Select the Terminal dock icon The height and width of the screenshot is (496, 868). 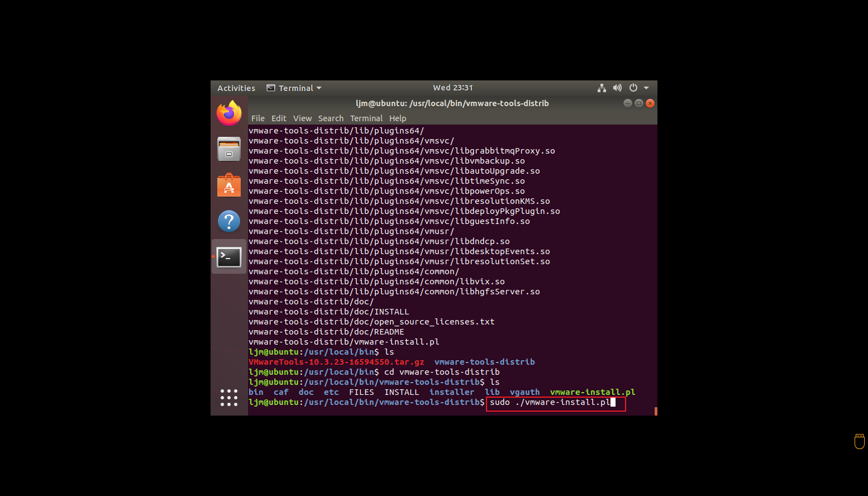click(x=229, y=257)
